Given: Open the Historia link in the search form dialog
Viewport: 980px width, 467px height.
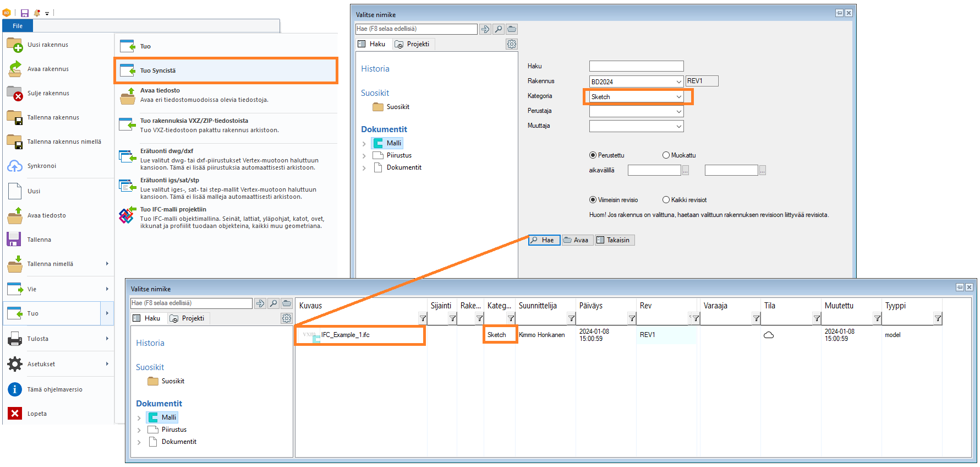Looking at the screenshot, I should point(375,69).
